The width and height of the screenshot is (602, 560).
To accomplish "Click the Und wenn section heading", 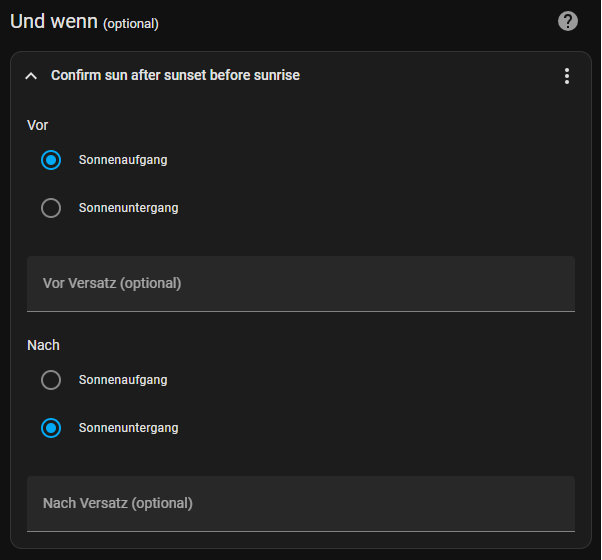I will pyautogui.click(x=54, y=21).
